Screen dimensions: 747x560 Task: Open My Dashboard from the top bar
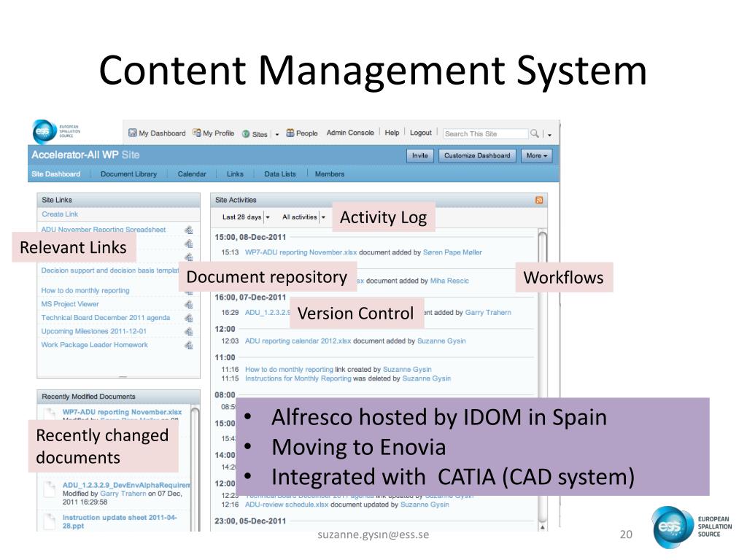(x=158, y=133)
